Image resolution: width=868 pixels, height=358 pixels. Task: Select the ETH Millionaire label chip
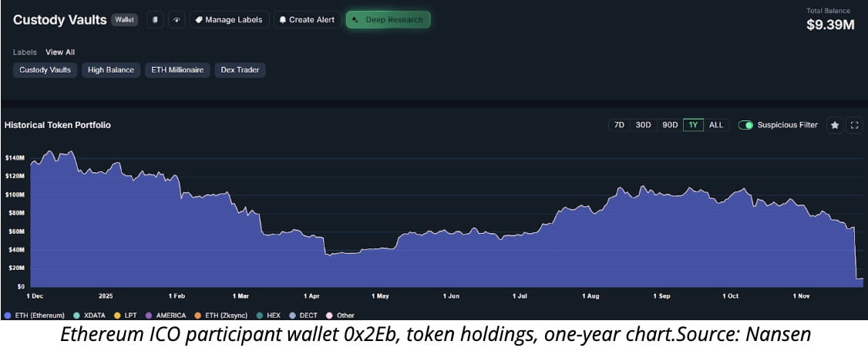point(177,69)
